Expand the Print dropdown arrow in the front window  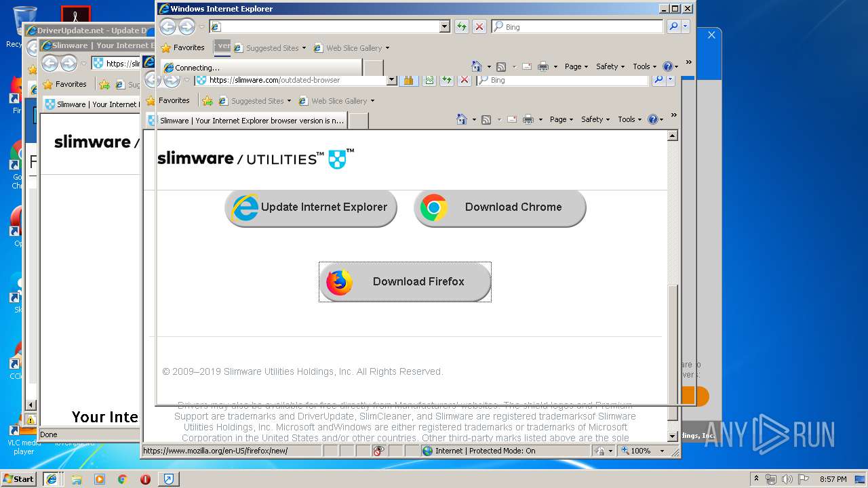555,66
